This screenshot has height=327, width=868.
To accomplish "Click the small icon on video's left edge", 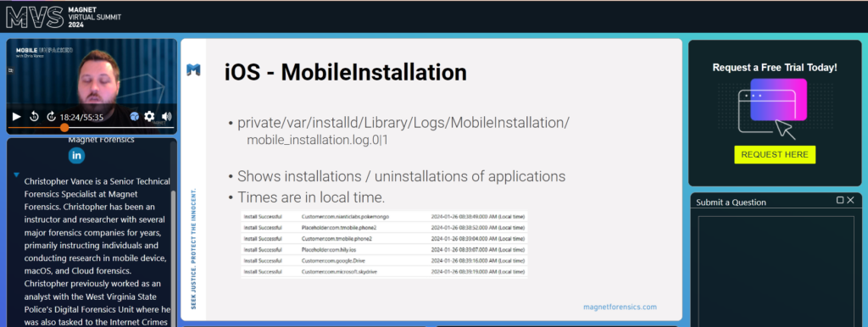I will [9, 70].
